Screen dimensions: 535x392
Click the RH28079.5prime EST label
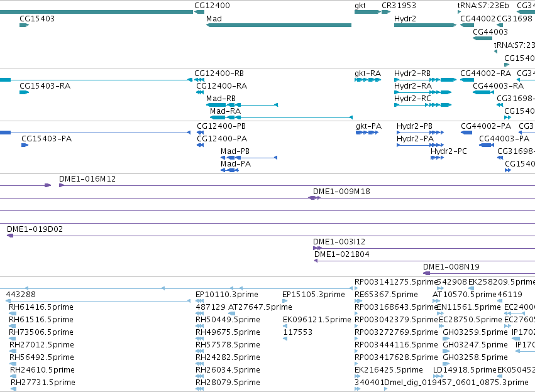point(228,383)
